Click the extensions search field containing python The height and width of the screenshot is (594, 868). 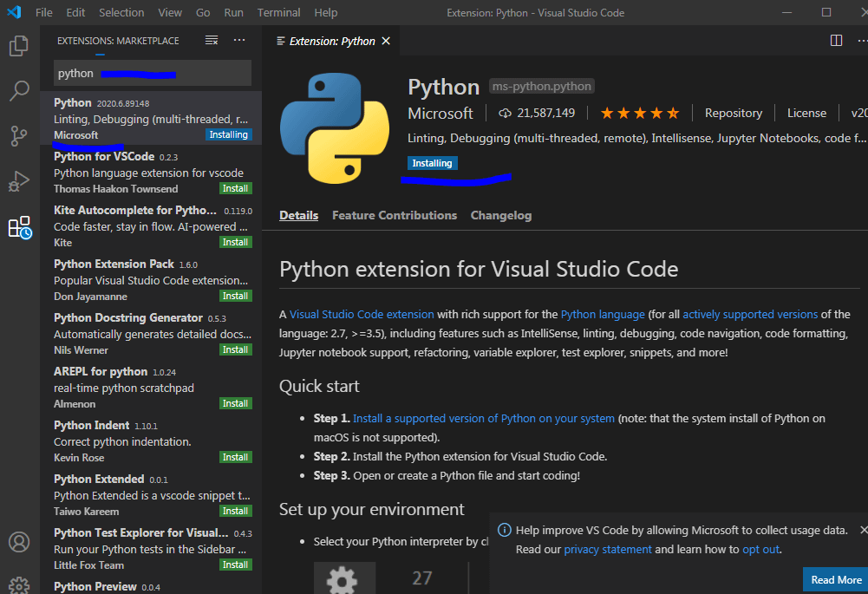[153, 73]
